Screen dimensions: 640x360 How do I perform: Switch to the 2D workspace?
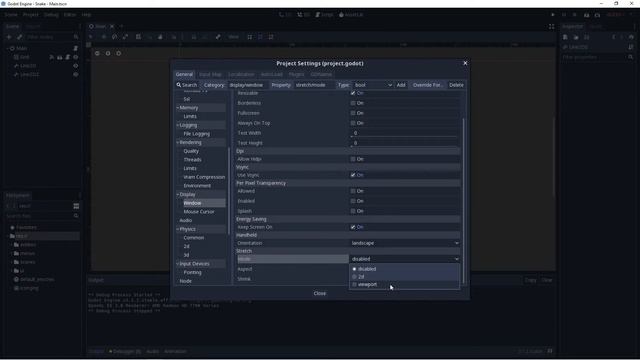pos(285,15)
